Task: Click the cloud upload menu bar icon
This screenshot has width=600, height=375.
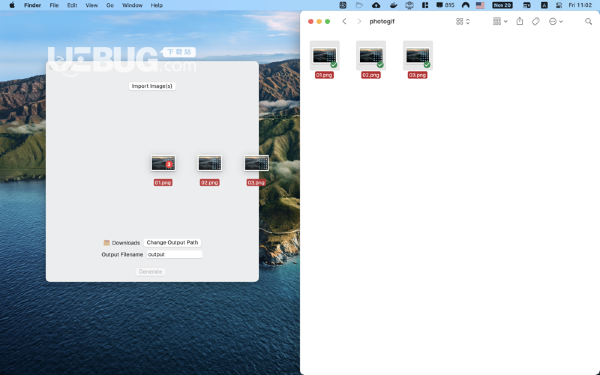Action: click(x=376, y=5)
